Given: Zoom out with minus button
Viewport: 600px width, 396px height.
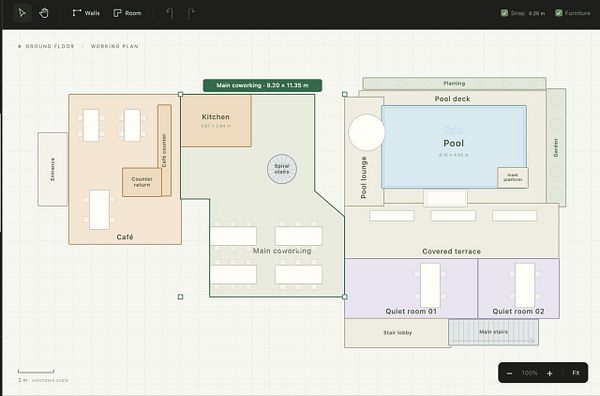Looking at the screenshot, I should coord(509,373).
